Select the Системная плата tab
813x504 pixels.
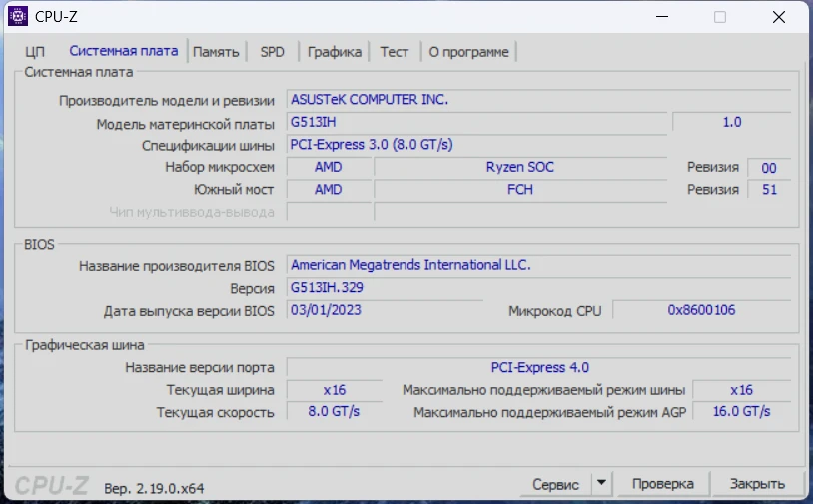[123, 51]
